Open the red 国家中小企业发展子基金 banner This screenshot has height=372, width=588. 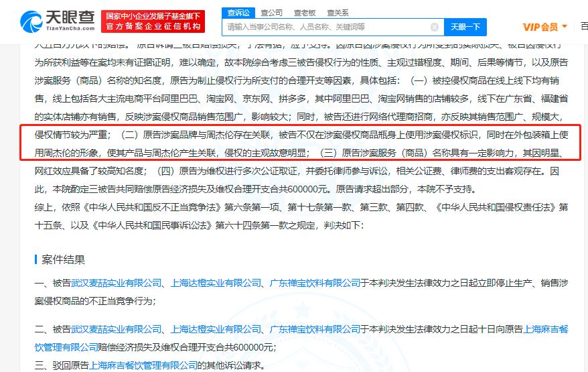pos(153,21)
